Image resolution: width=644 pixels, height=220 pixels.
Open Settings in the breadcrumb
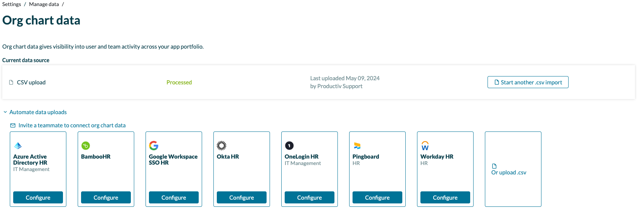(x=12, y=4)
